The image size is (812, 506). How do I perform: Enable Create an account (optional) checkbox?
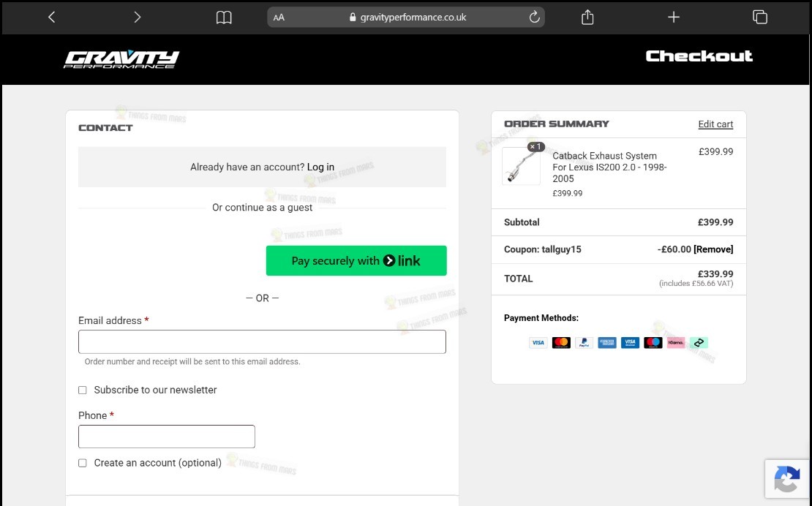click(83, 463)
